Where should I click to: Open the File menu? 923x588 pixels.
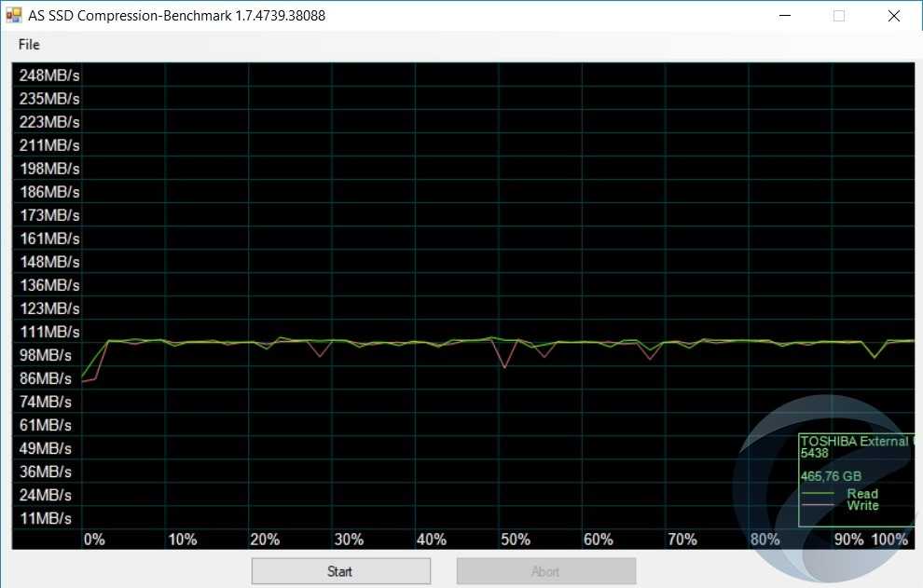pos(29,45)
